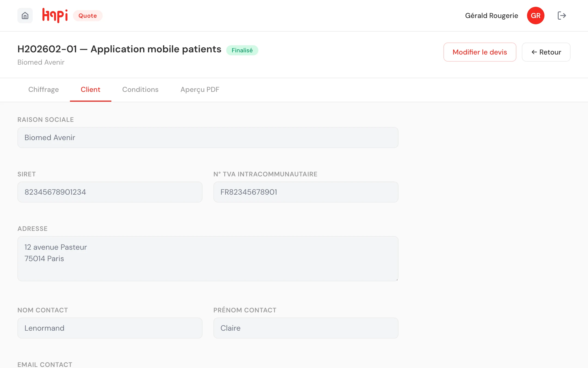Click the Finalisé status badge
588x368 pixels.
pos(242,50)
